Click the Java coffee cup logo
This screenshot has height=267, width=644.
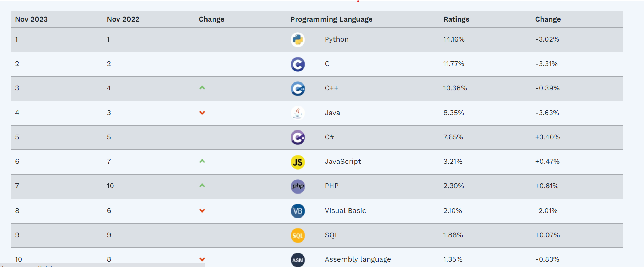(x=298, y=113)
